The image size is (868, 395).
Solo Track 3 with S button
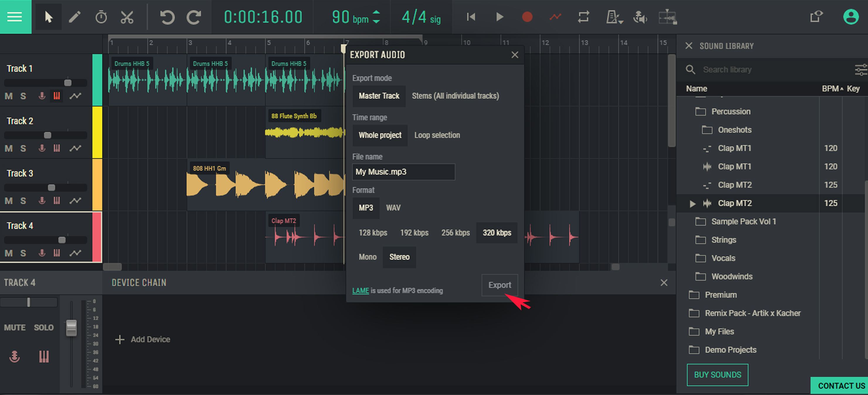23,201
